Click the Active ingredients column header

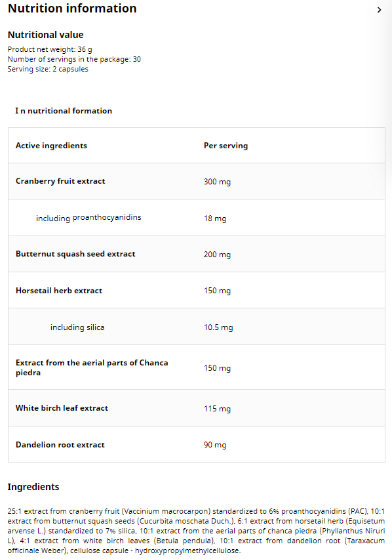(x=51, y=145)
